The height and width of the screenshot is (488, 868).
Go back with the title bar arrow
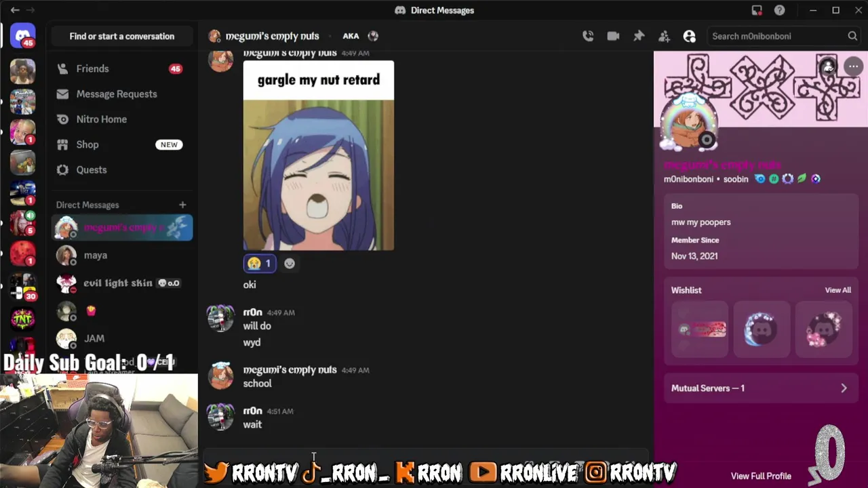15,10
